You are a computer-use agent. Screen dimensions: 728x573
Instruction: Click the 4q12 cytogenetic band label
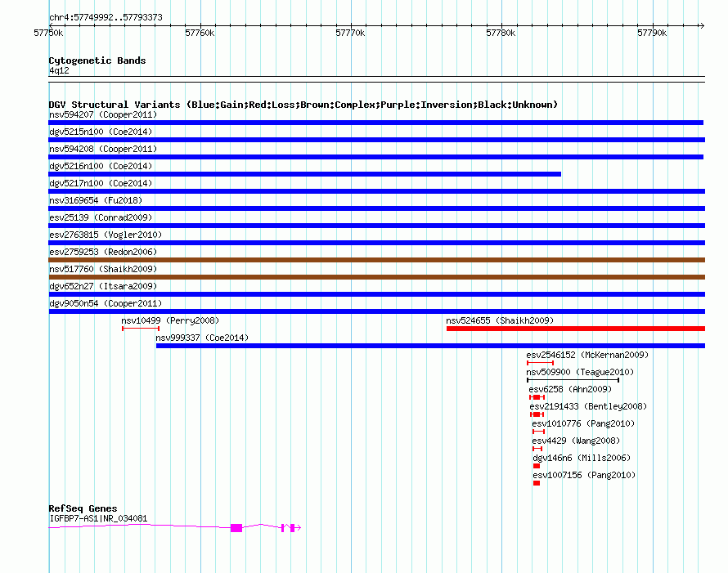(x=59, y=70)
